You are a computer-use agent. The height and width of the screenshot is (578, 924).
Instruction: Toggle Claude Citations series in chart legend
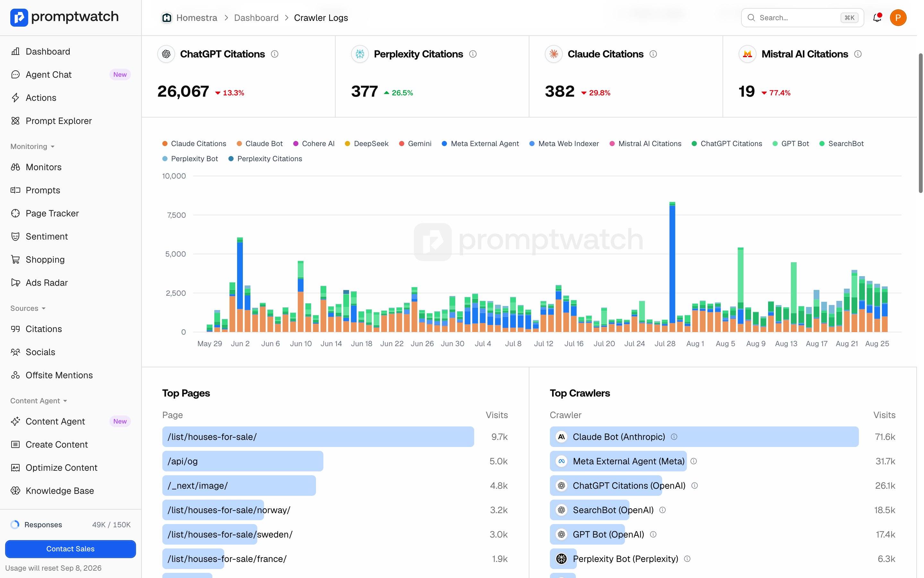(194, 143)
